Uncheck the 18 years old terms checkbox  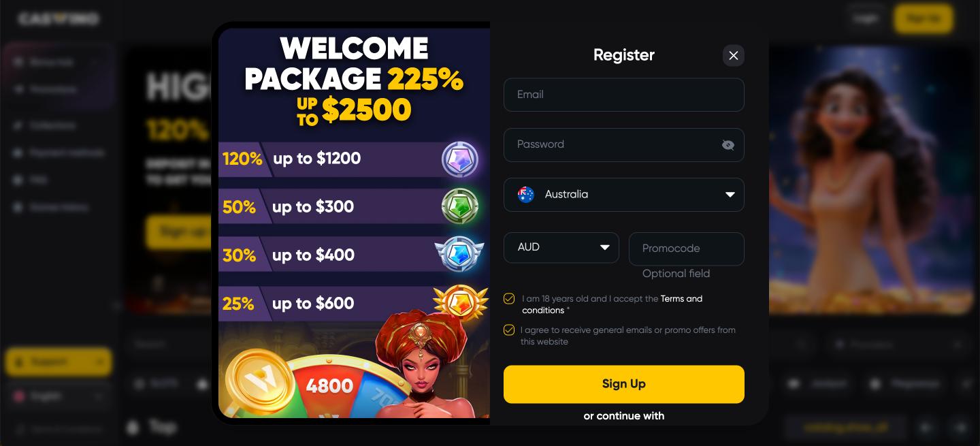(509, 298)
